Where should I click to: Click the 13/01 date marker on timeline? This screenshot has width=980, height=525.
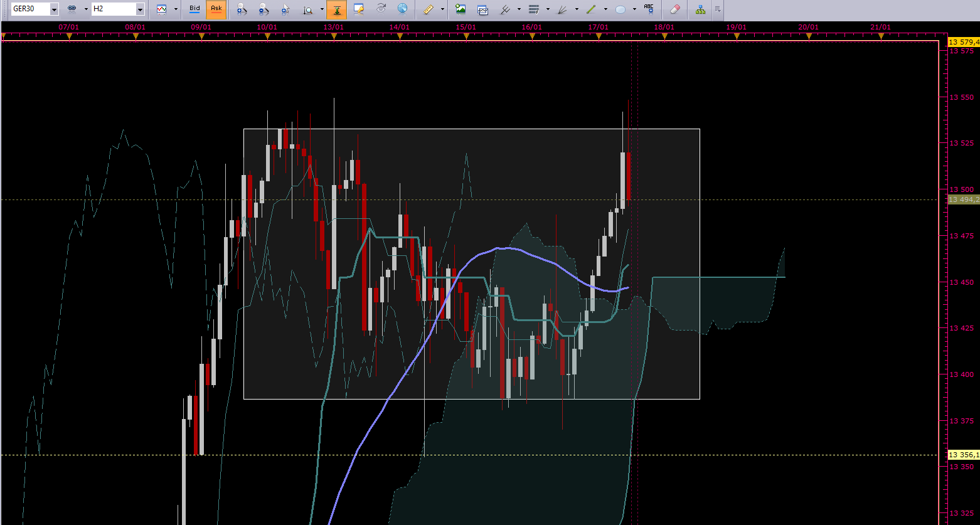pos(334,27)
